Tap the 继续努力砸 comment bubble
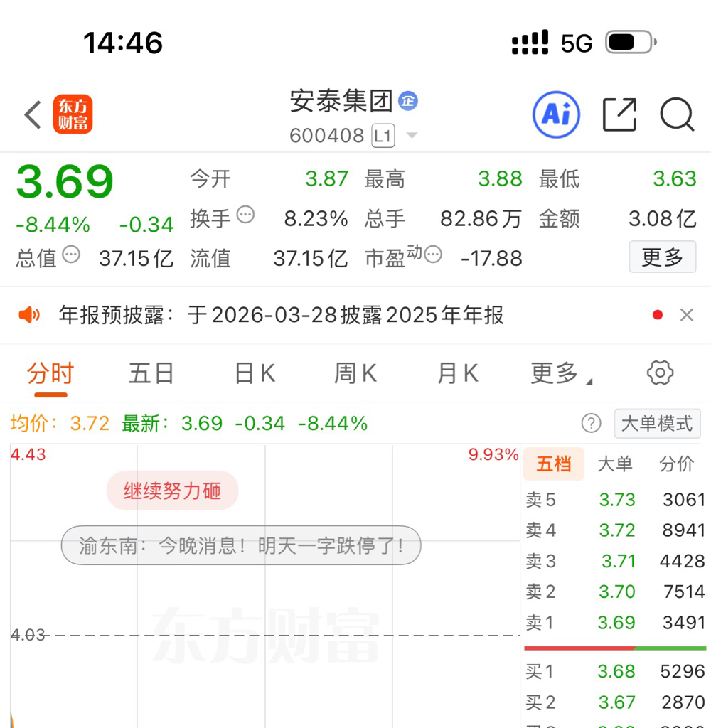Viewport: 711px width, 728px height. click(172, 491)
